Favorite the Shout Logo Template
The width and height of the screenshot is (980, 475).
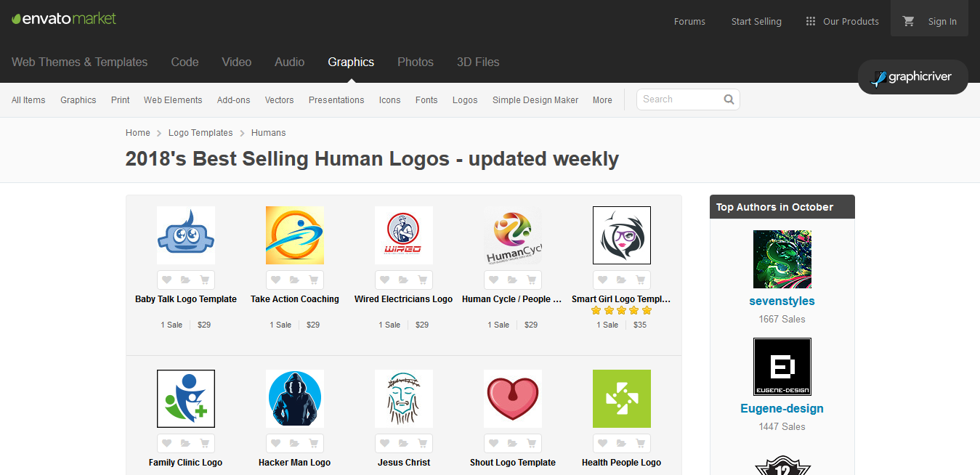tap(494, 444)
